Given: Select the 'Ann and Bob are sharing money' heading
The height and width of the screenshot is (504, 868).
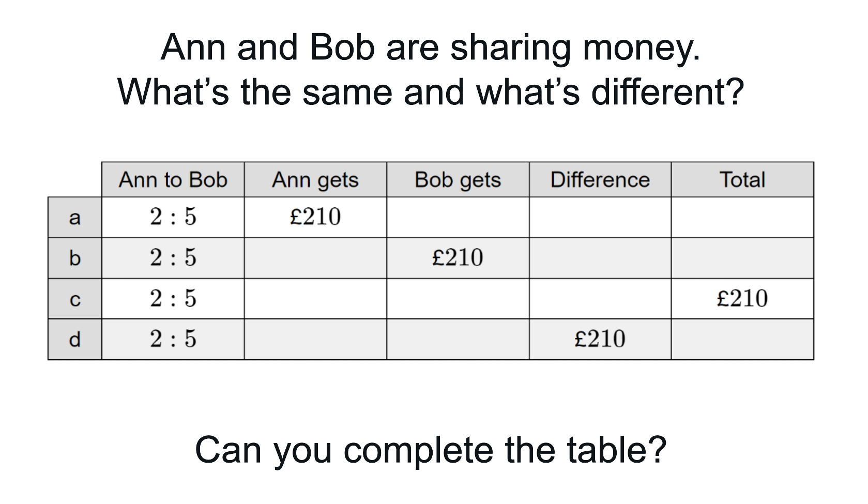Looking at the screenshot, I should coord(431,48).
